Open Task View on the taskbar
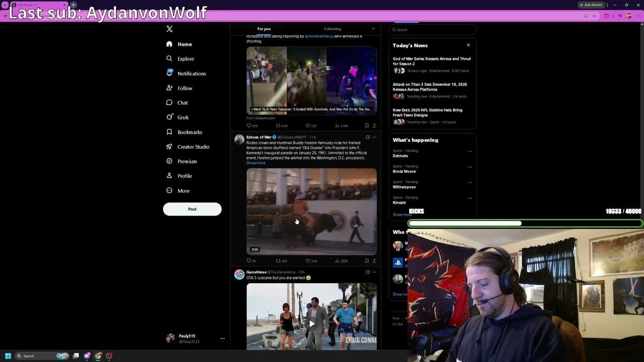Image resolution: width=644 pixels, height=362 pixels. tap(76, 356)
